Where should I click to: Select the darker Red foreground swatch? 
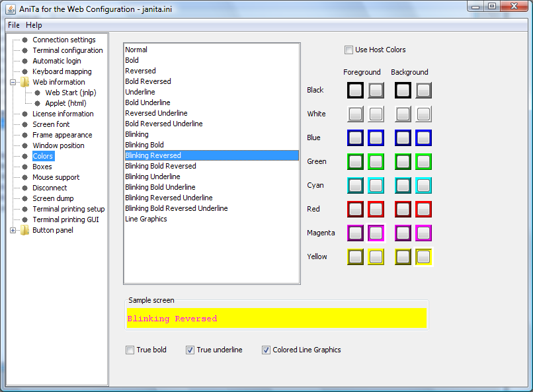pos(356,210)
